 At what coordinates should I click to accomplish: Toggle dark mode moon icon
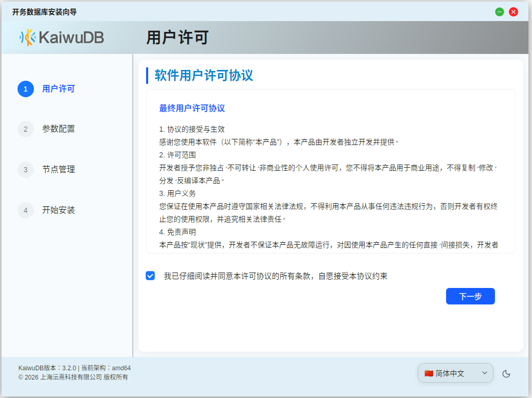pyautogui.click(x=506, y=374)
